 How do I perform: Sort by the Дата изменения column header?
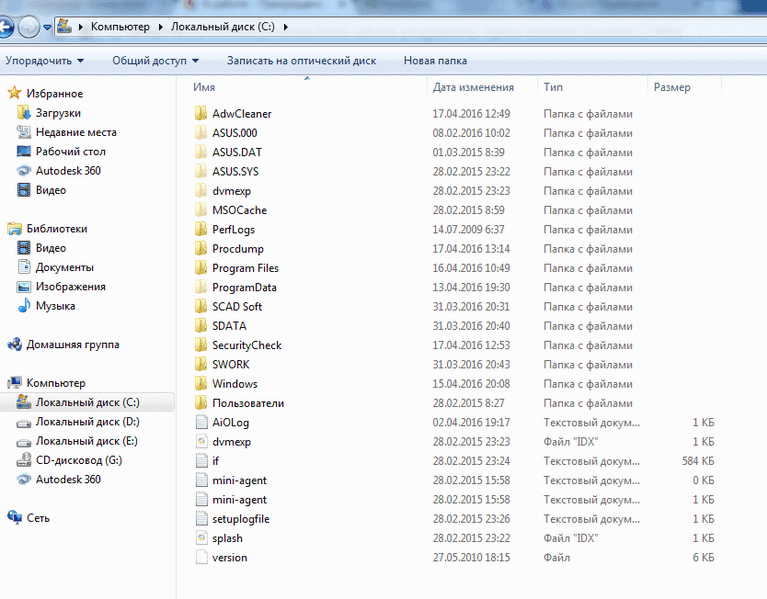coord(473,87)
